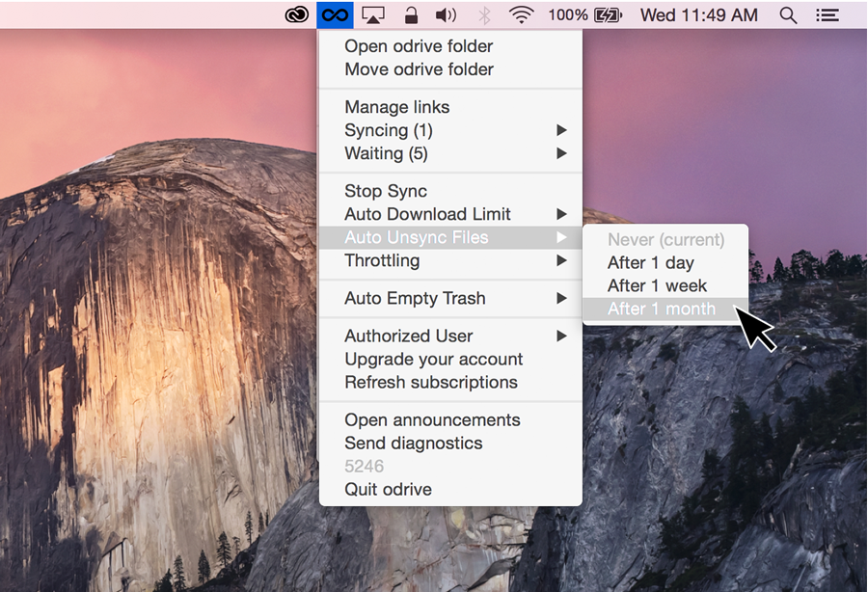Viewport: 868px width, 592px height.
Task: Expand the Waiting (5) submenu
Action: tap(450, 153)
